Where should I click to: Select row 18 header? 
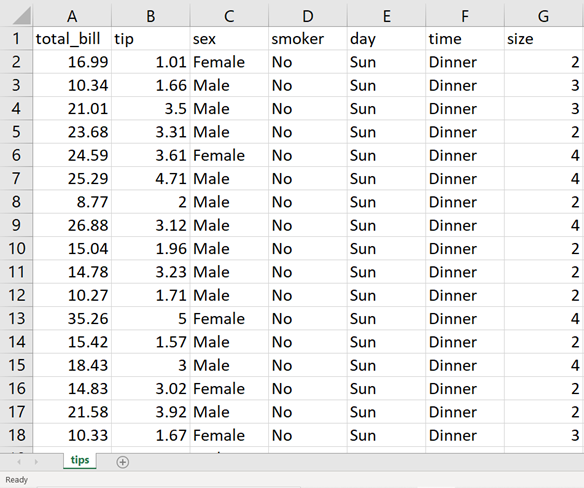[x=16, y=435]
